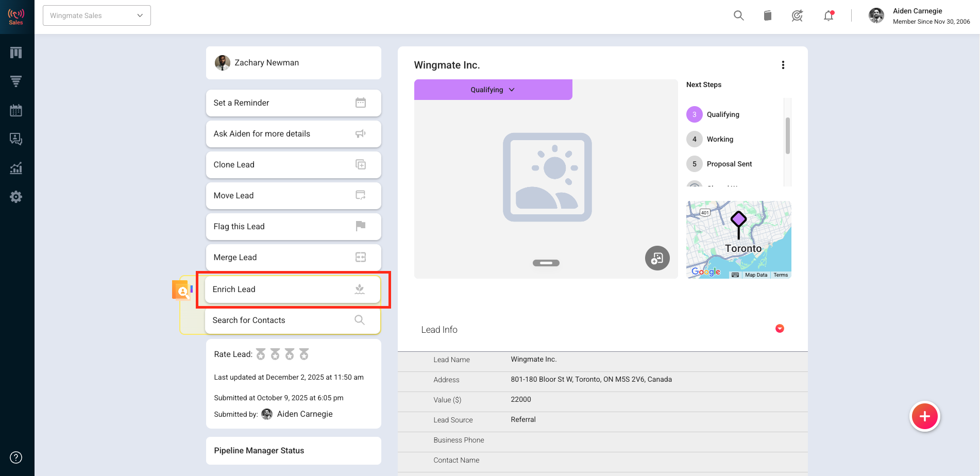Click the Submitted at timestamp text

279,398
